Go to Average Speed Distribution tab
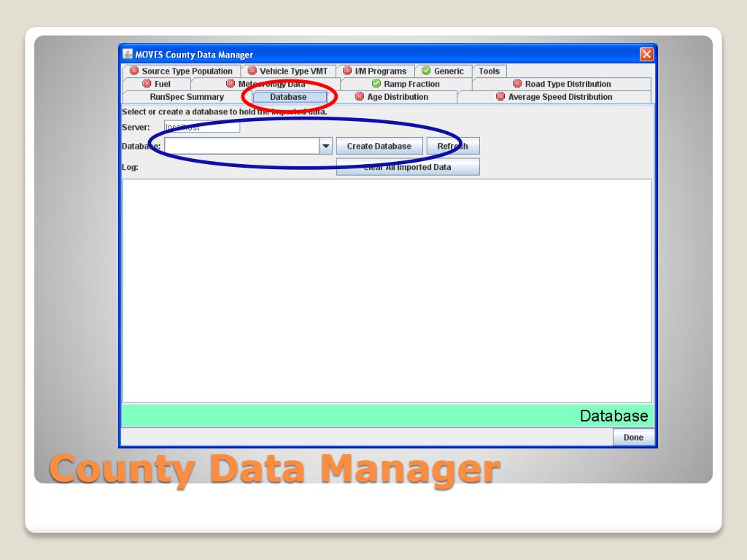Image resolution: width=747 pixels, height=560 pixels. pos(554,97)
